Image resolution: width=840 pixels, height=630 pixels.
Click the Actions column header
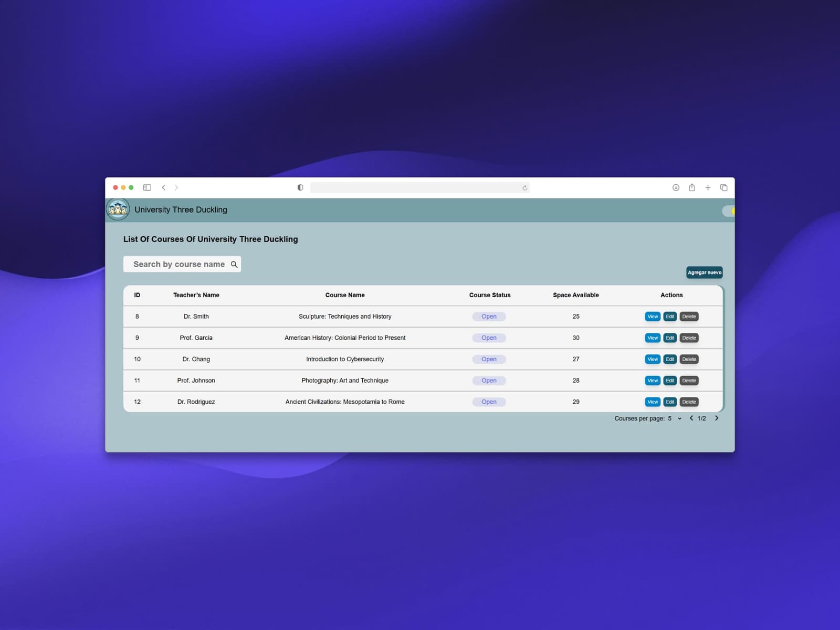pos(671,295)
